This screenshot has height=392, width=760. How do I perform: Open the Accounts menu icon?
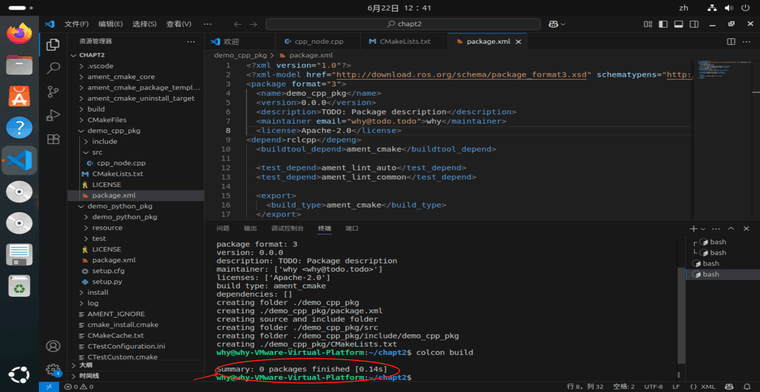53,346
